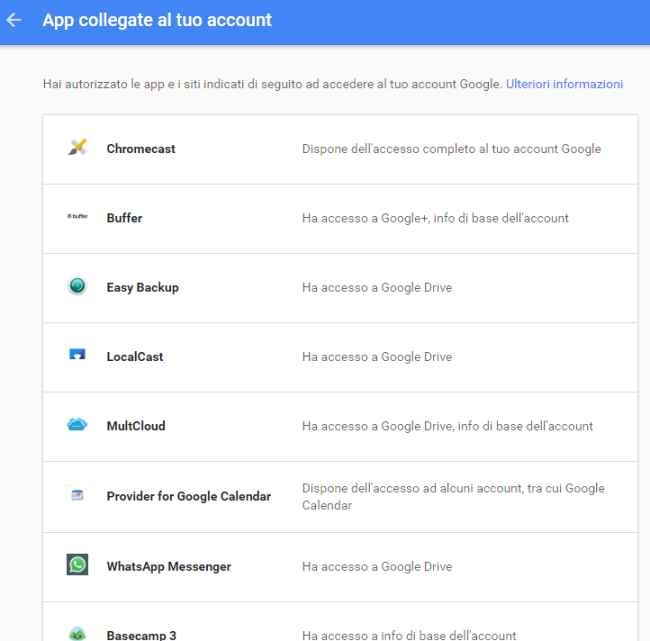Click the Basecamp 3 icon

tap(77, 634)
